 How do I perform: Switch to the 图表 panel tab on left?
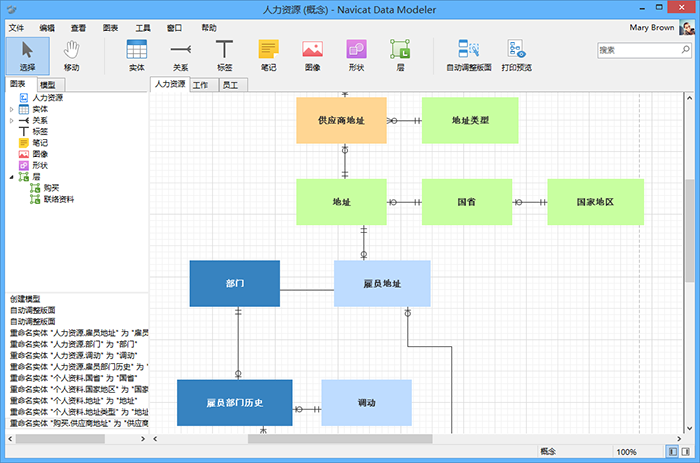pos(20,84)
